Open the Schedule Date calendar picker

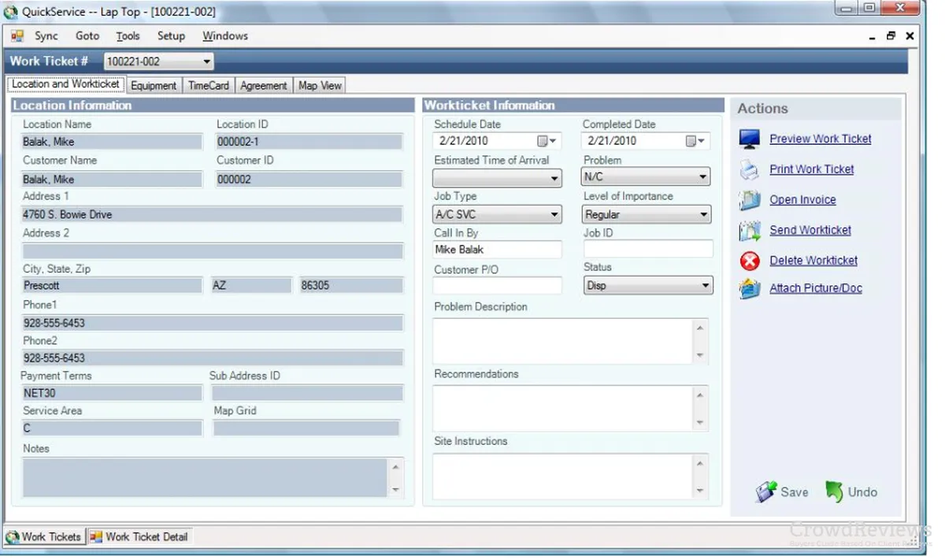click(x=547, y=141)
